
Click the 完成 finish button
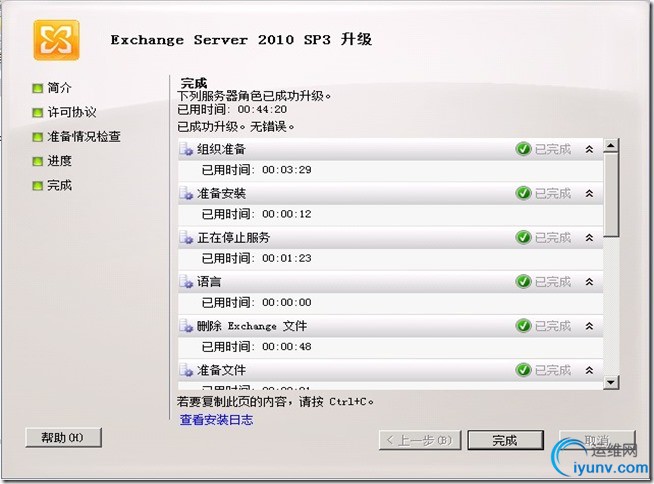coord(506,440)
